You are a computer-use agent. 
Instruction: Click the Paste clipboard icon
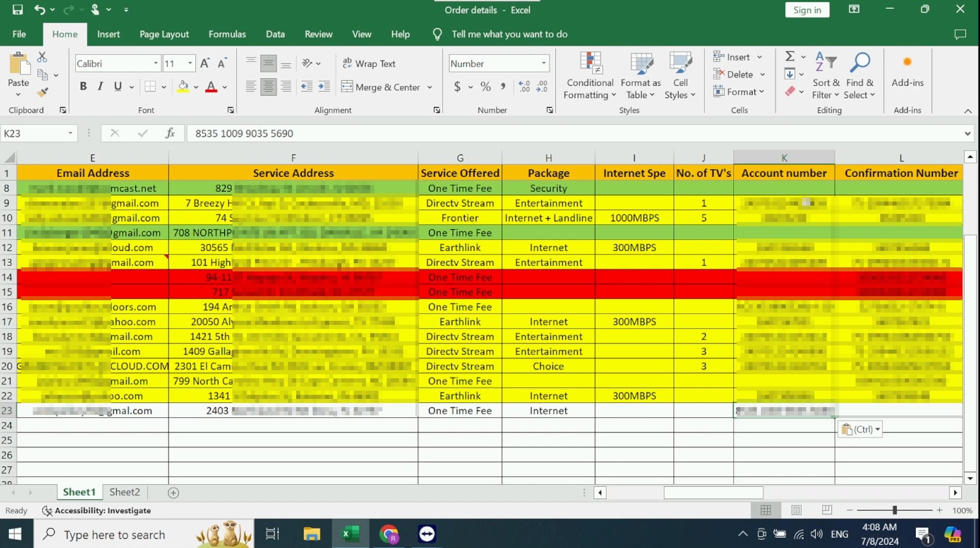(x=19, y=64)
